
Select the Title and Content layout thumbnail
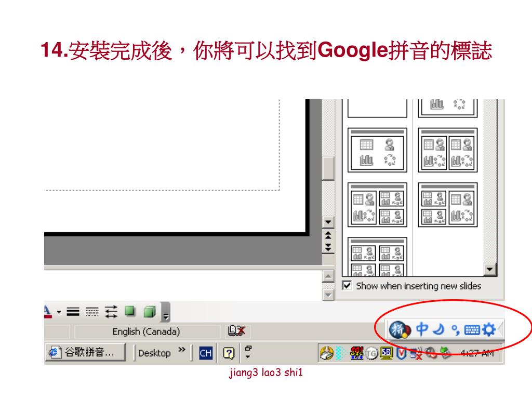coord(377,150)
